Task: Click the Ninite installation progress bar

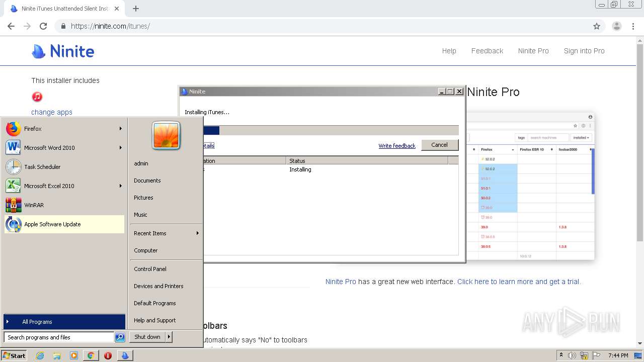Action: point(331,131)
